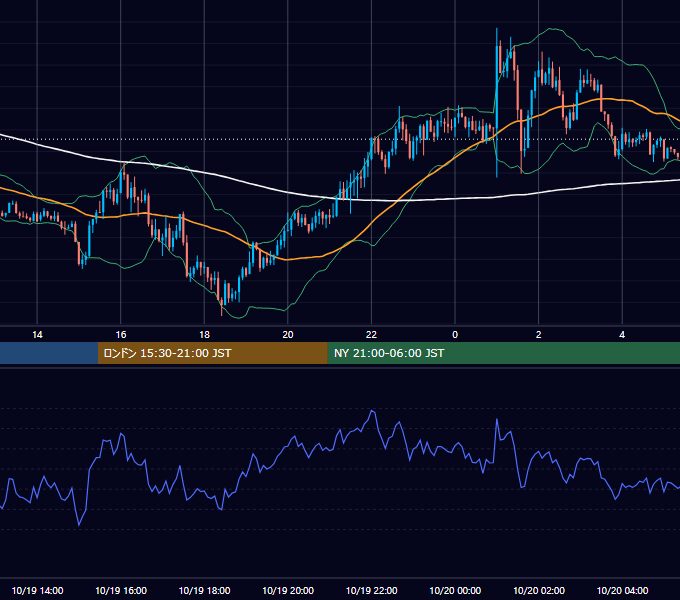Screen dimensions: 680x600
Task: Click the tall spike candle after hour 0
Action: [x=497, y=103]
